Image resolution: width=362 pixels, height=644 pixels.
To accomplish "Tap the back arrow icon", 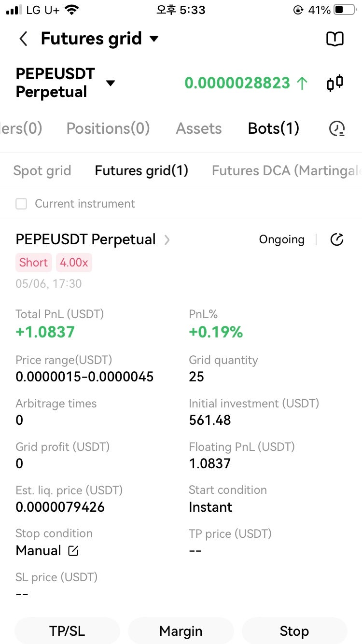I will pyautogui.click(x=23, y=39).
